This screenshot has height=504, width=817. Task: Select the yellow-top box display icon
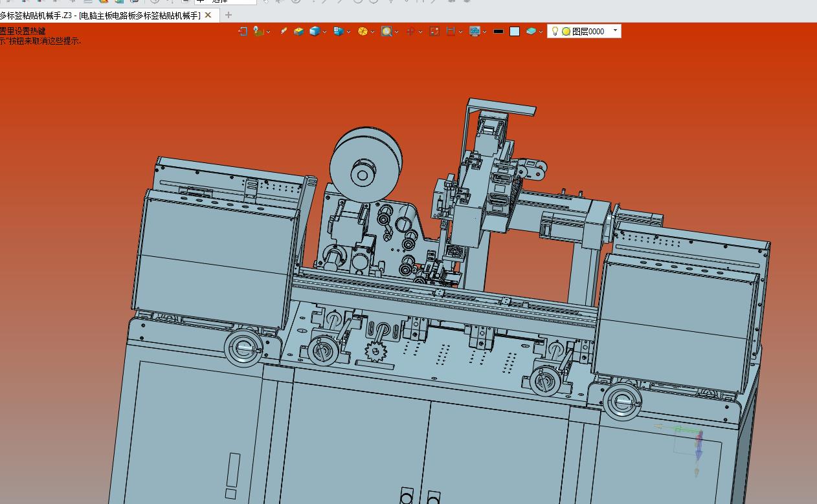298,31
